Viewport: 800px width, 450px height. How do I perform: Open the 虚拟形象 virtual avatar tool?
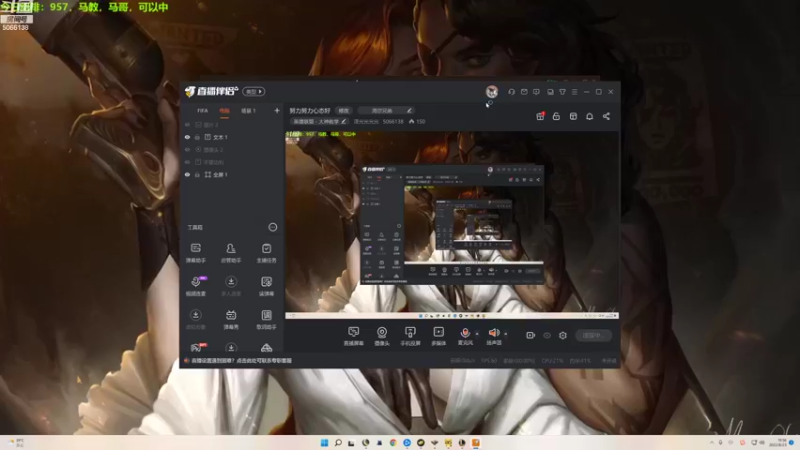[x=195, y=319]
